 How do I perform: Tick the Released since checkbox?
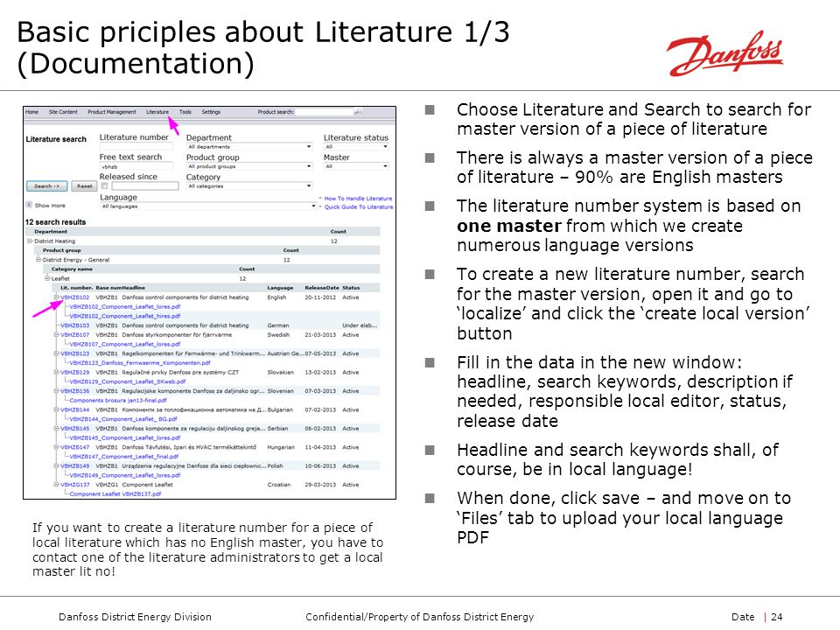pos(105,185)
